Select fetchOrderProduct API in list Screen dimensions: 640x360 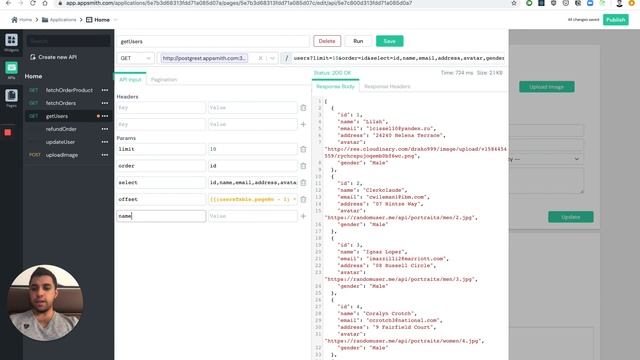click(x=69, y=90)
